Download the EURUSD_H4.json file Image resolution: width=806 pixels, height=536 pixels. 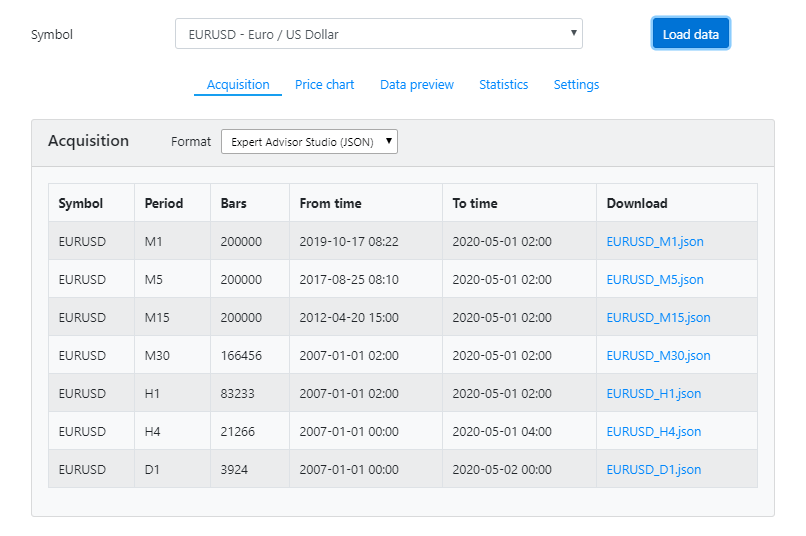pos(653,431)
